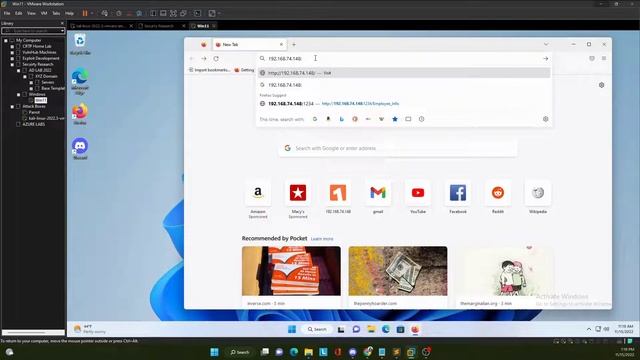The height and width of the screenshot is (360, 640).
Task: Select the Discord desktop icon
Action: tap(80, 149)
